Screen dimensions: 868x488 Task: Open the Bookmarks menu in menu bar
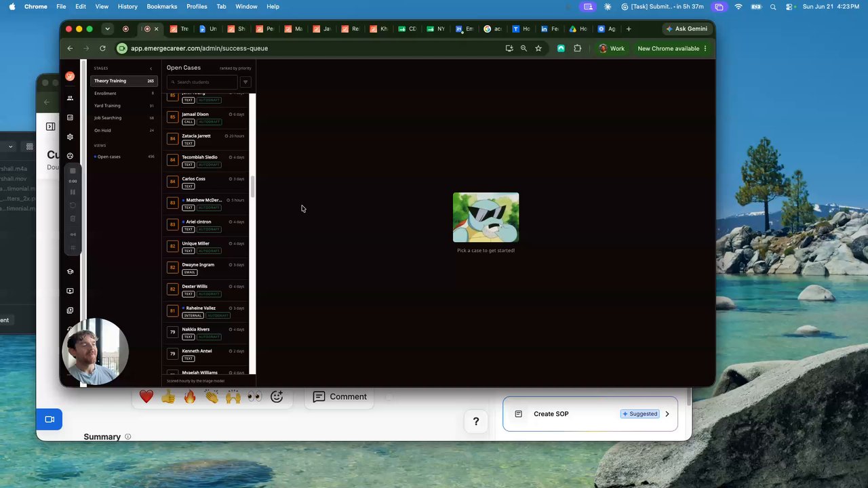(162, 6)
